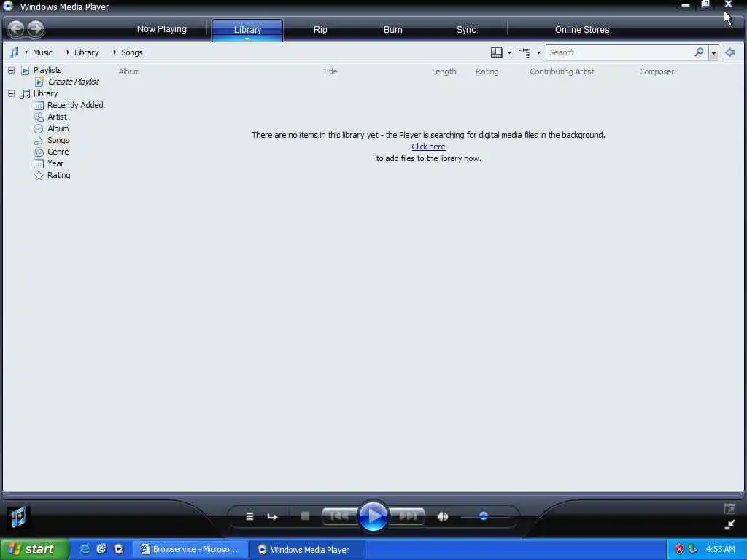Click the Media Player Quick Launch icon
Viewport: 747px width, 560px height.
pyautogui.click(x=119, y=549)
